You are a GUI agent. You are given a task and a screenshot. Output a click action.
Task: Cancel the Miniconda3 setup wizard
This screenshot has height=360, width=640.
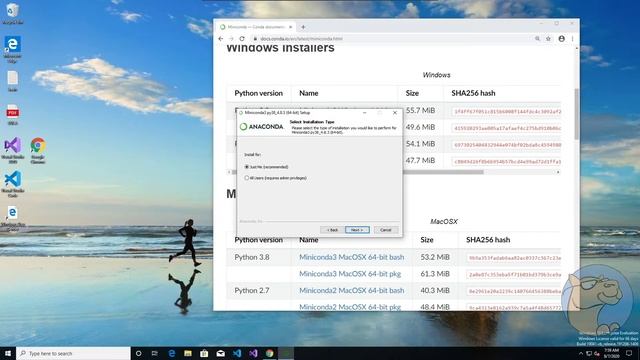pyautogui.click(x=386, y=230)
